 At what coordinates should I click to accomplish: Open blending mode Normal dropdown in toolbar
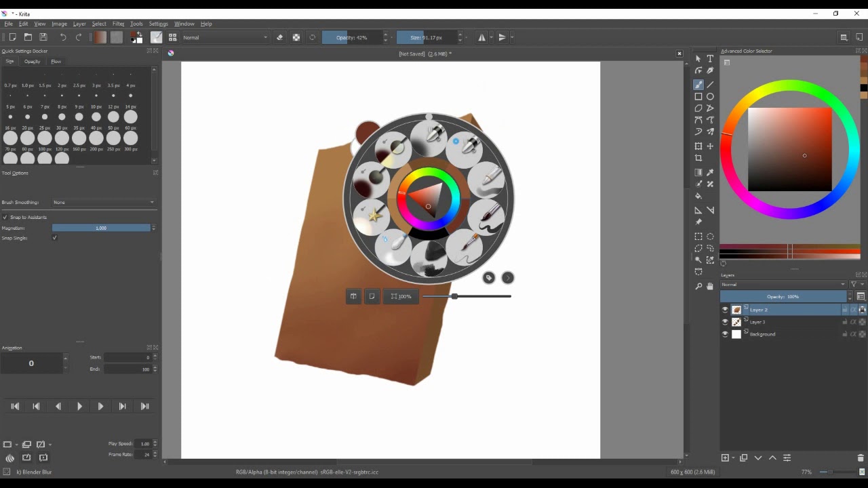point(225,37)
